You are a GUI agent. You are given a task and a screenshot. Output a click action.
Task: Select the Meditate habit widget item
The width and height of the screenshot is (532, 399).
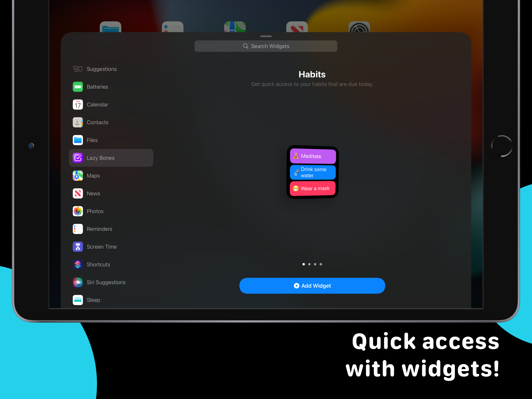[313, 156]
